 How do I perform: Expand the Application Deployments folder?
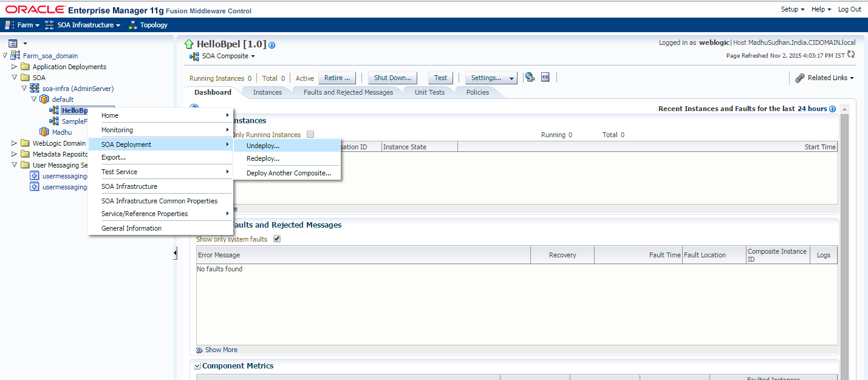15,67
